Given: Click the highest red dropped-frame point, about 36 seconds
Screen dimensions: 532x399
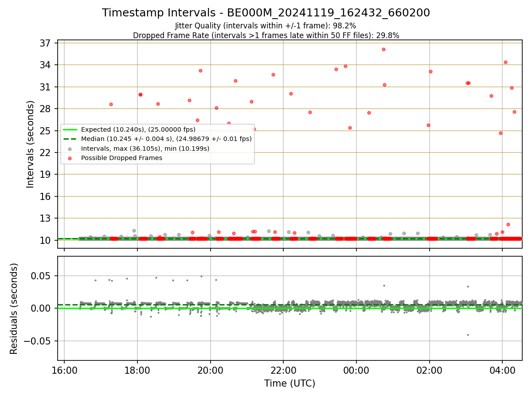Looking at the screenshot, I should (383, 49).
